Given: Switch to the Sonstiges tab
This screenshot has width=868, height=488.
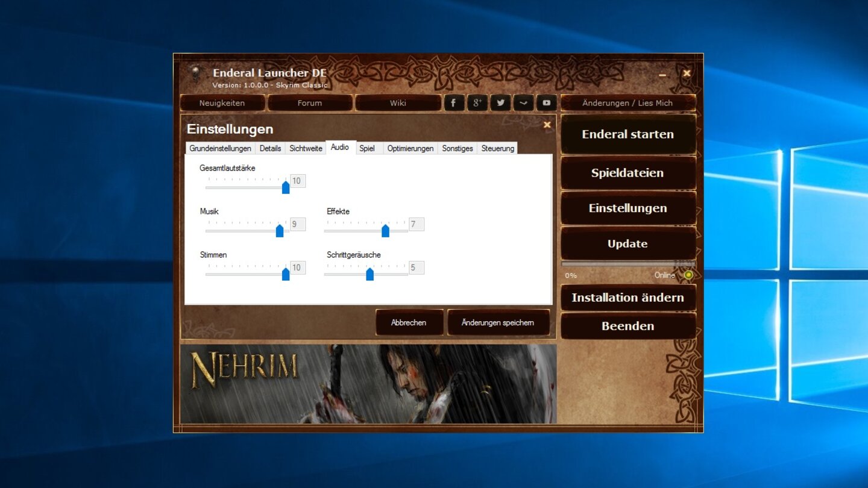Looking at the screenshot, I should 458,148.
